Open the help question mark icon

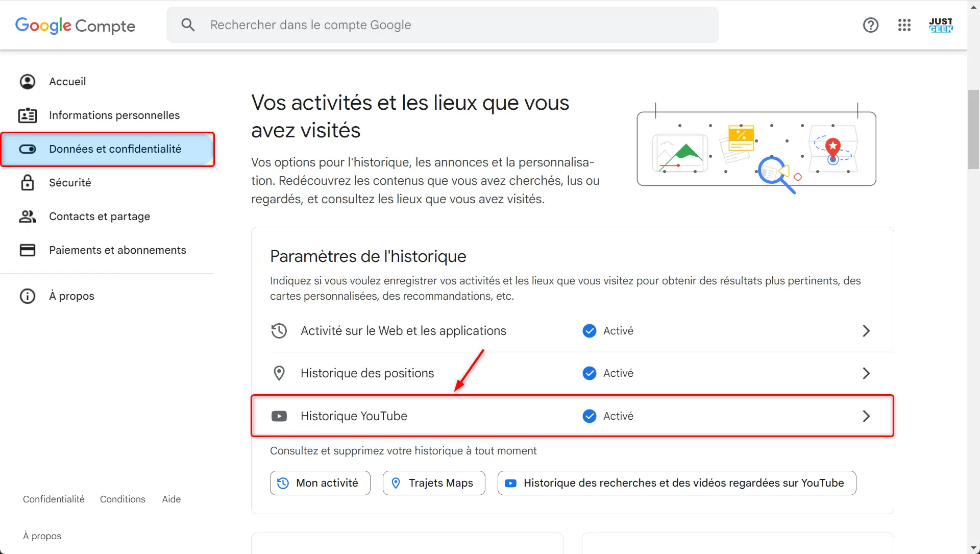pyautogui.click(x=871, y=25)
